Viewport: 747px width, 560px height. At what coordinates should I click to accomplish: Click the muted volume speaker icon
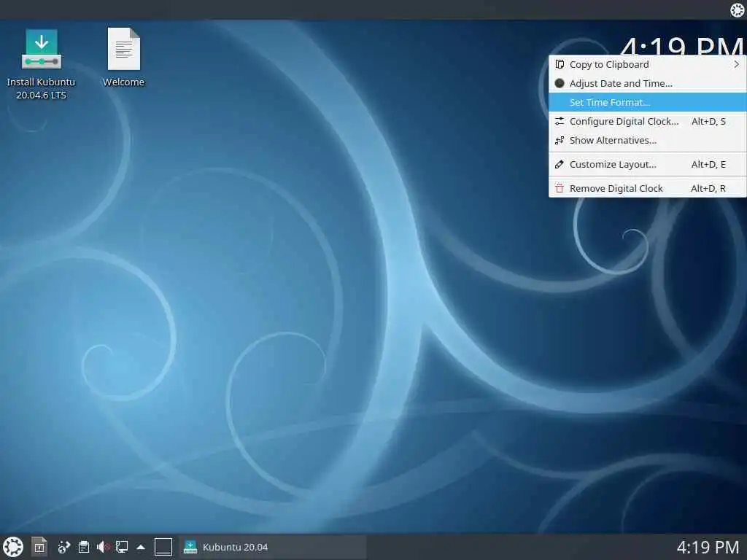coord(103,547)
